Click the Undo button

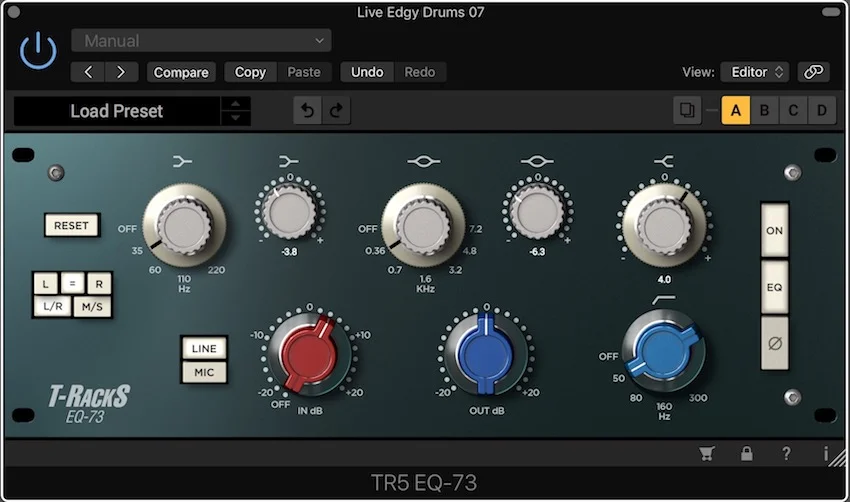click(367, 72)
